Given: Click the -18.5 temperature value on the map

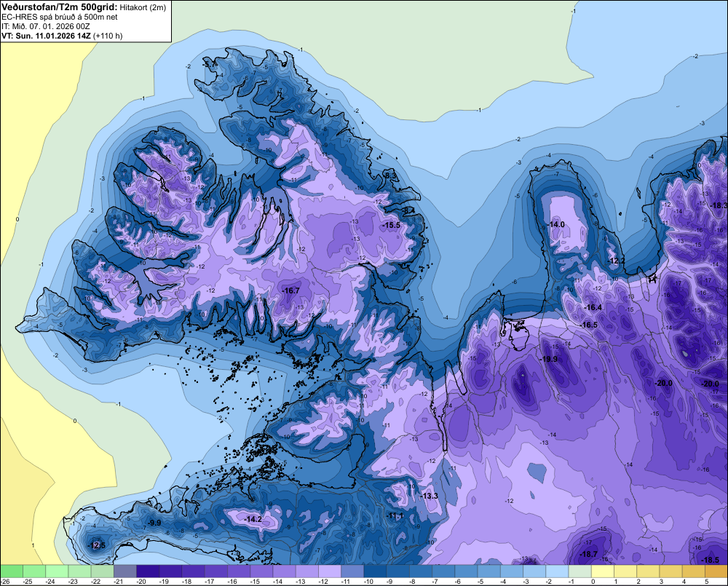Looking at the screenshot, I should coord(711,560).
